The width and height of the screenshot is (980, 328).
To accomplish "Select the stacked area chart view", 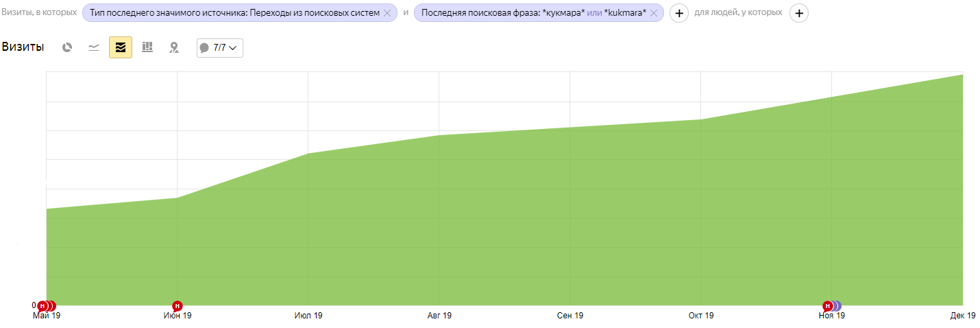I will 121,47.
